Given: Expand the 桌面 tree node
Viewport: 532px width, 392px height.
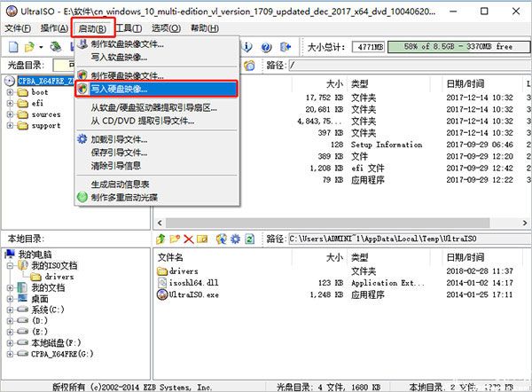Looking at the screenshot, I should [10, 299].
